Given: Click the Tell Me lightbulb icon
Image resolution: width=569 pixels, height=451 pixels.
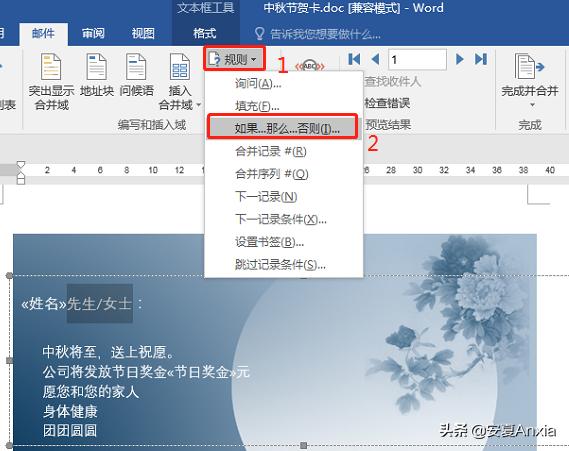Looking at the screenshot, I should click(259, 34).
